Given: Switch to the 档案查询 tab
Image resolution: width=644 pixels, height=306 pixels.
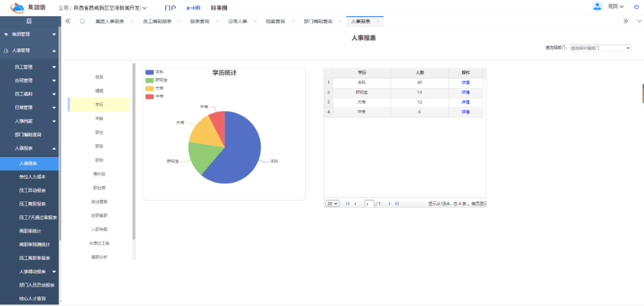Looking at the screenshot, I should (276, 22).
